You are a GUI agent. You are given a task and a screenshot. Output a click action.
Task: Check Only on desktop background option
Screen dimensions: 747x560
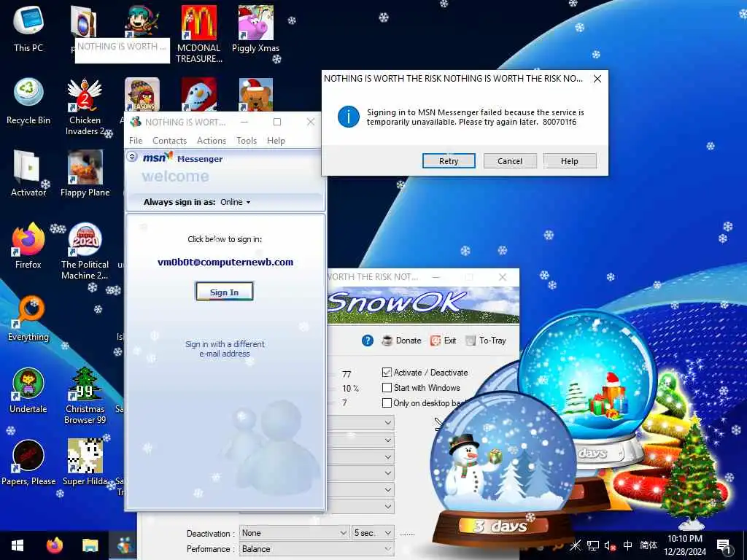tap(387, 402)
